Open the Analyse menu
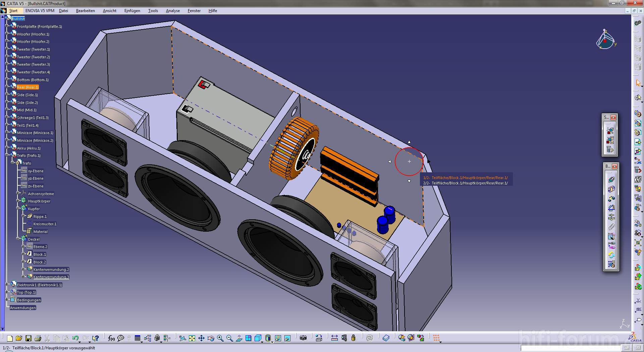 [x=173, y=11]
